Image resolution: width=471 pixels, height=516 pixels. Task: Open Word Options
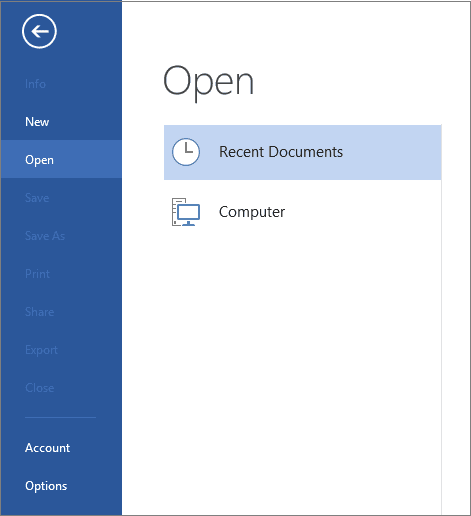point(46,486)
